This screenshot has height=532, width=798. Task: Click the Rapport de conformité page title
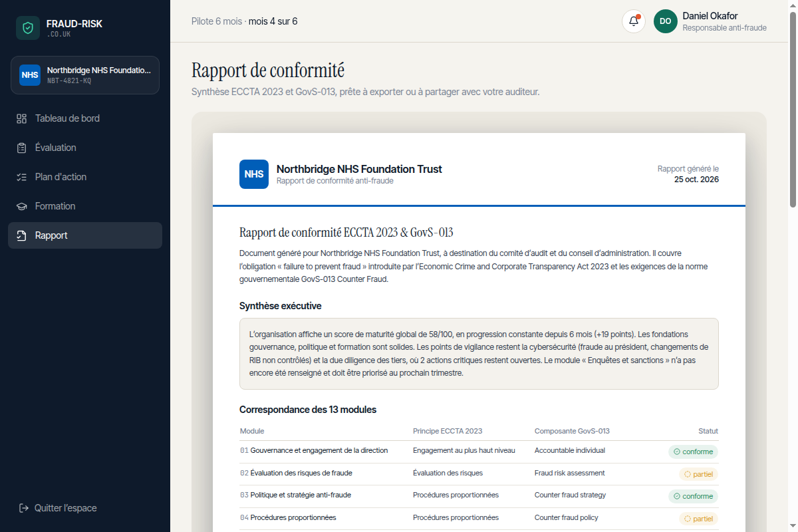pos(268,70)
